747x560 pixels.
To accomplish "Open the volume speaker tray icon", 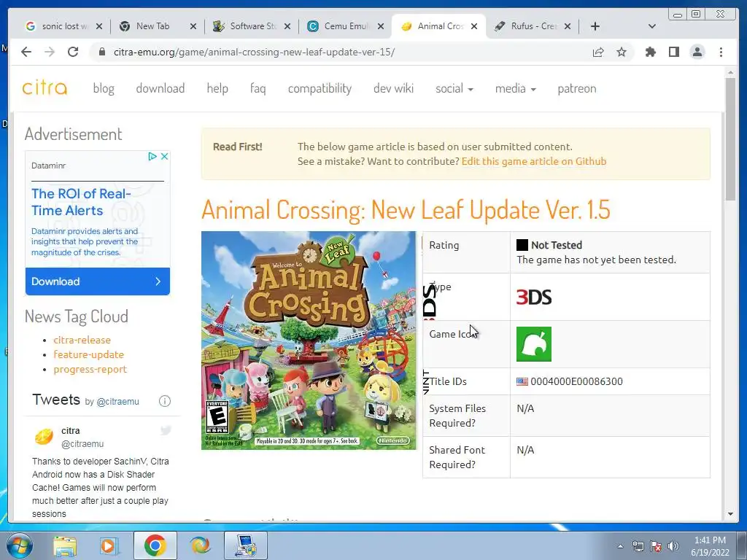I will [x=673, y=546].
